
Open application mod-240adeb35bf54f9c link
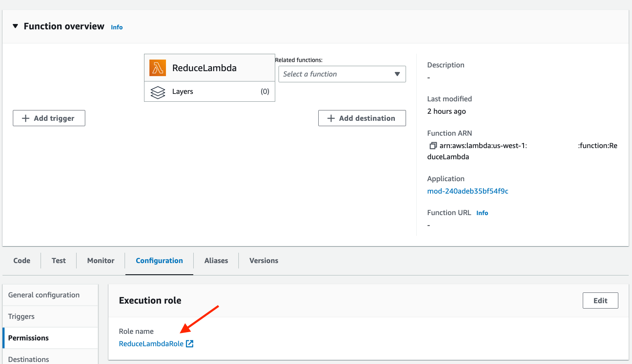[x=468, y=191]
